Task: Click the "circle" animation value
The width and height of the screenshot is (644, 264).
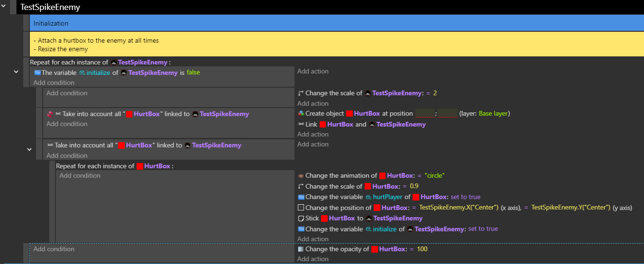Action: pos(434,176)
